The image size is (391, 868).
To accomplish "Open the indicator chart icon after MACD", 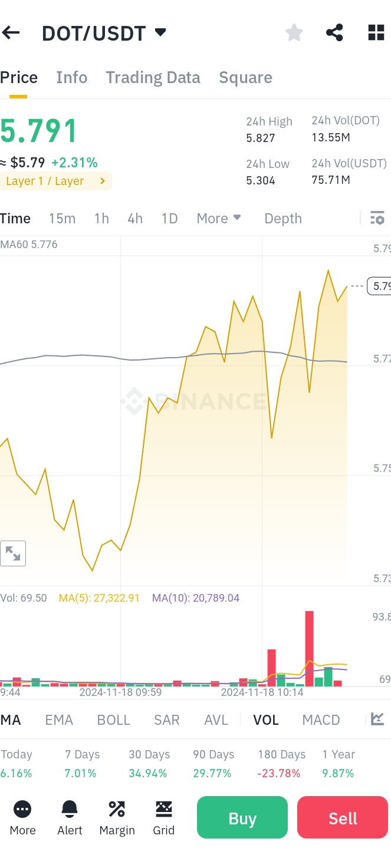I will pyautogui.click(x=377, y=719).
